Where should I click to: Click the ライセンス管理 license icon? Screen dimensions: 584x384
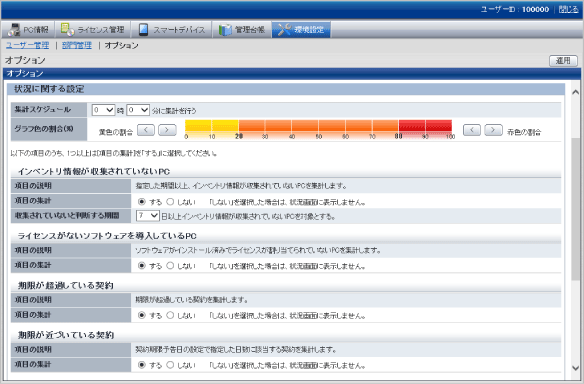point(67,30)
